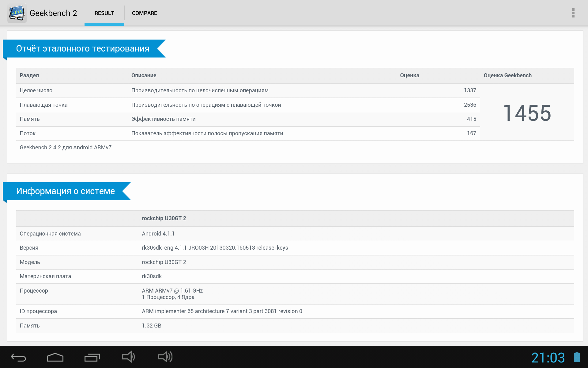Open the three-dot overflow menu

click(573, 13)
